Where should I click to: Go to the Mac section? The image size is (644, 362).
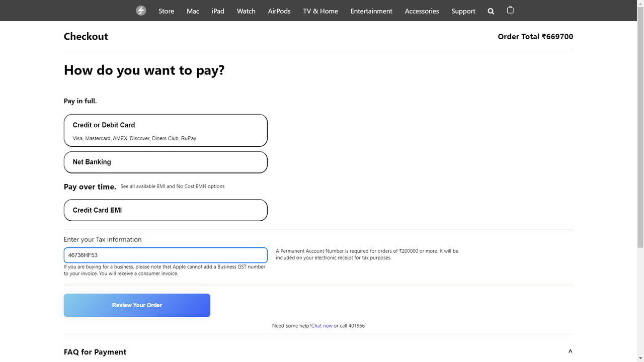[x=193, y=11]
